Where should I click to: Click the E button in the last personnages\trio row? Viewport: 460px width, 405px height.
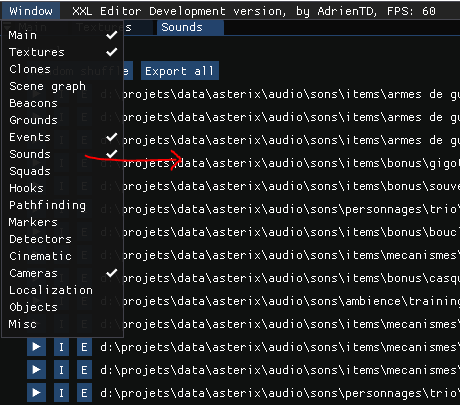click(x=84, y=393)
